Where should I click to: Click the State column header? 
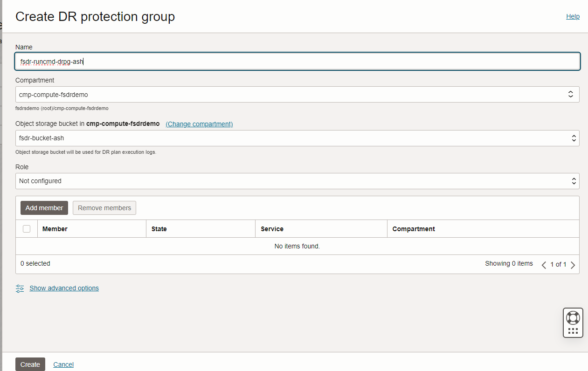(x=159, y=229)
